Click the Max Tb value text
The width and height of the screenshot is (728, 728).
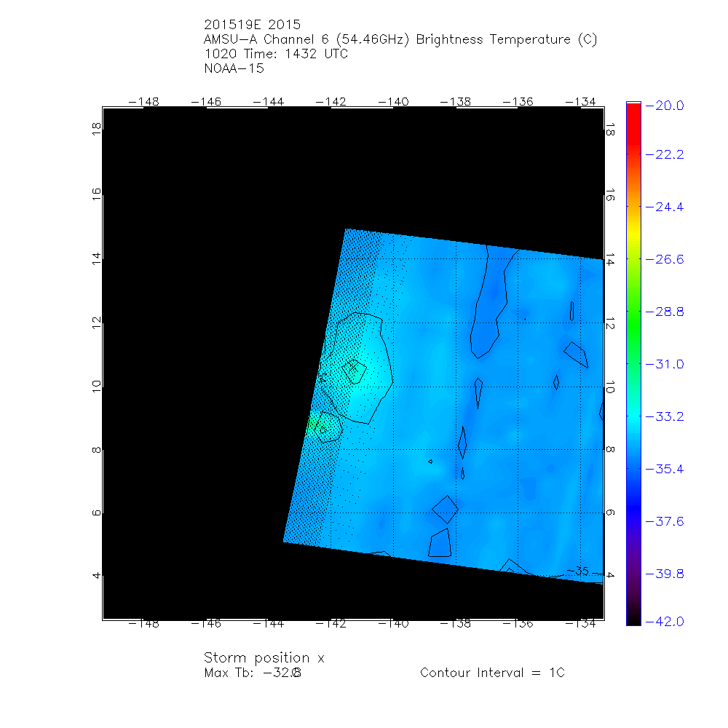pos(253,673)
